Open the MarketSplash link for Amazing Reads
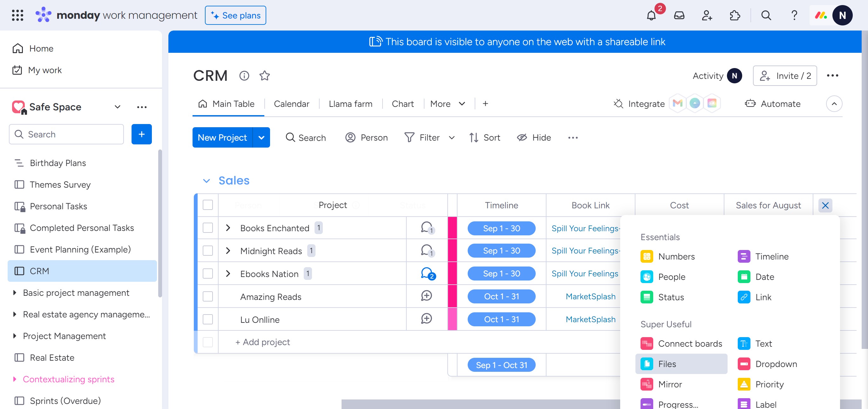868x409 pixels. [590, 296]
